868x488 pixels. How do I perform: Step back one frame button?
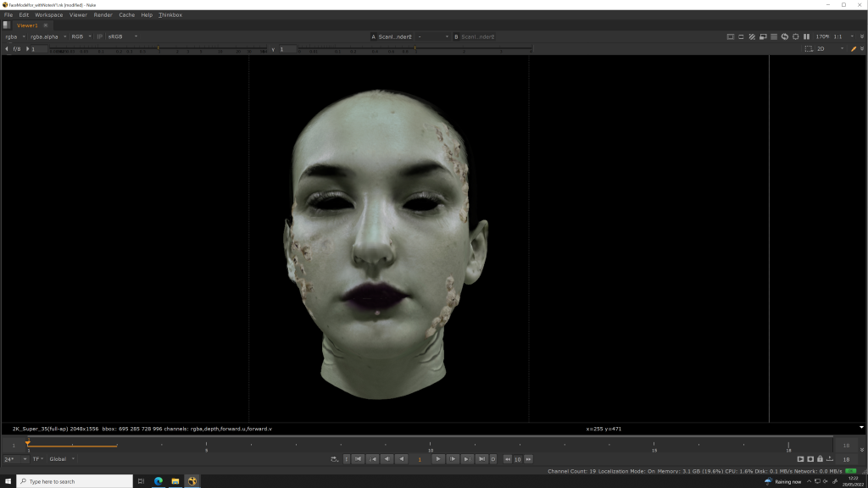pos(387,459)
